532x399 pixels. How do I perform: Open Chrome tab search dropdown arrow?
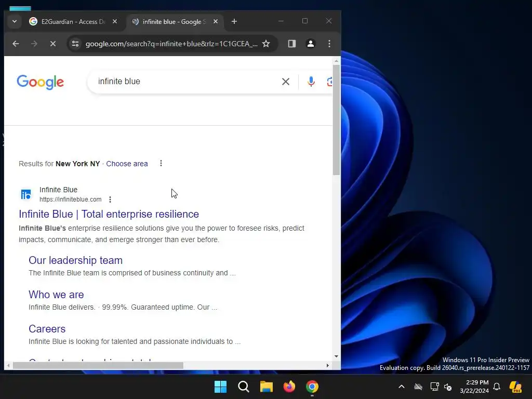point(14,21)
